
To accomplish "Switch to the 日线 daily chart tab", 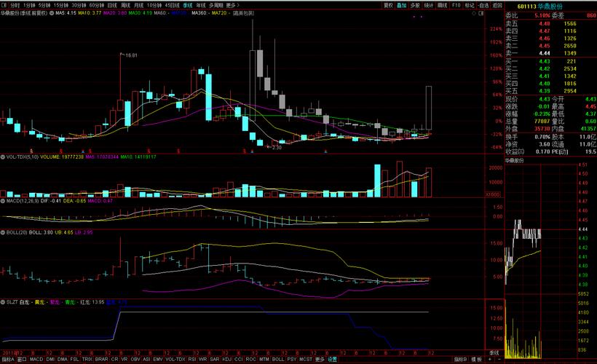I will pyautogui.click(x=112, y=4).
